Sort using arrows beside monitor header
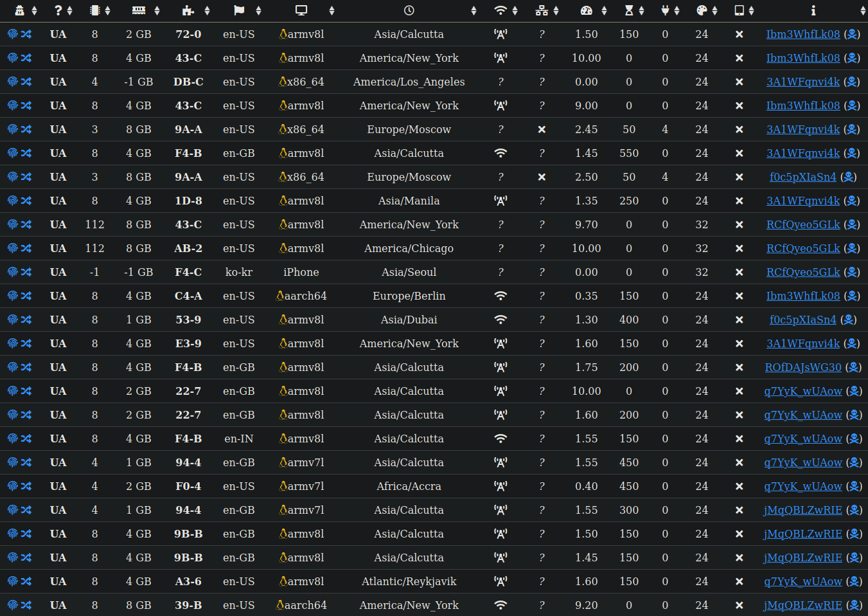The image size is (868, 616). pyautogui.click(x=332, y=10)
